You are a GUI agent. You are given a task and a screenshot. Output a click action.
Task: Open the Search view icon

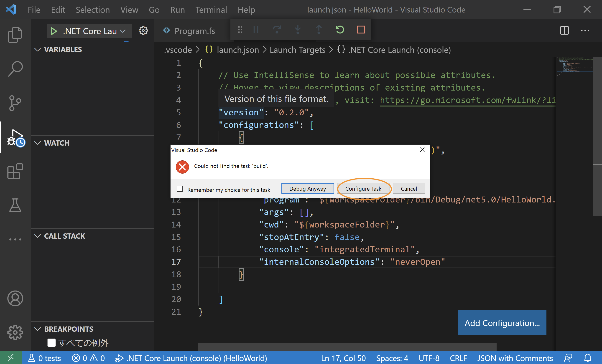pos(15,69)
